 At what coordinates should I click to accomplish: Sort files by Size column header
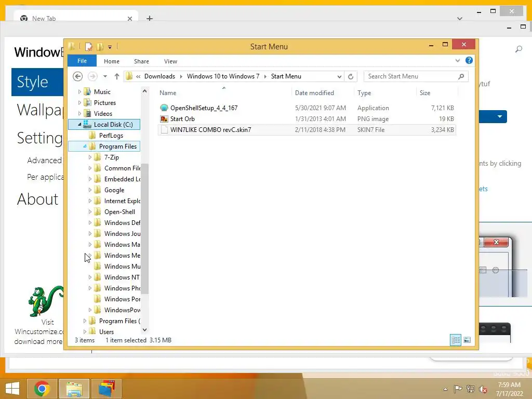437,92
